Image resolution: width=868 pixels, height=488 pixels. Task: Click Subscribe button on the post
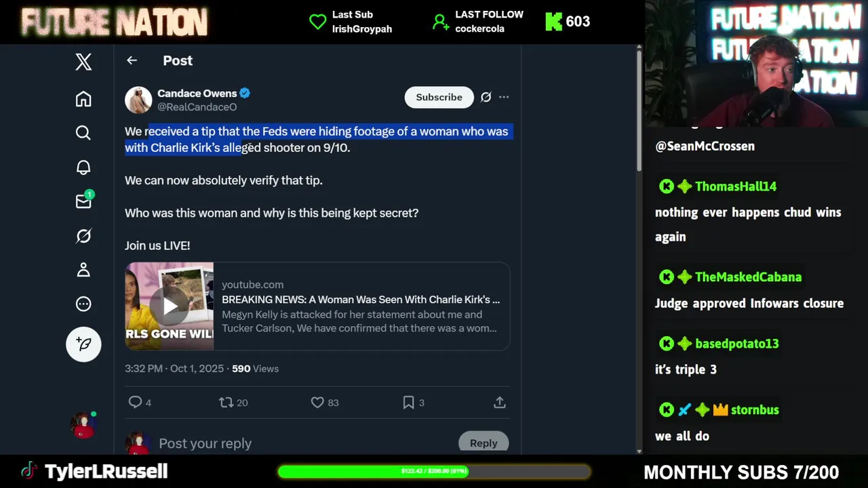click(x=439, y=97)
